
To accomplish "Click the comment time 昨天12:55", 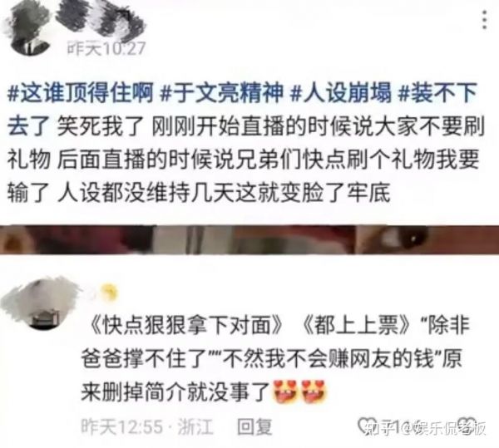I will (121, 426).
